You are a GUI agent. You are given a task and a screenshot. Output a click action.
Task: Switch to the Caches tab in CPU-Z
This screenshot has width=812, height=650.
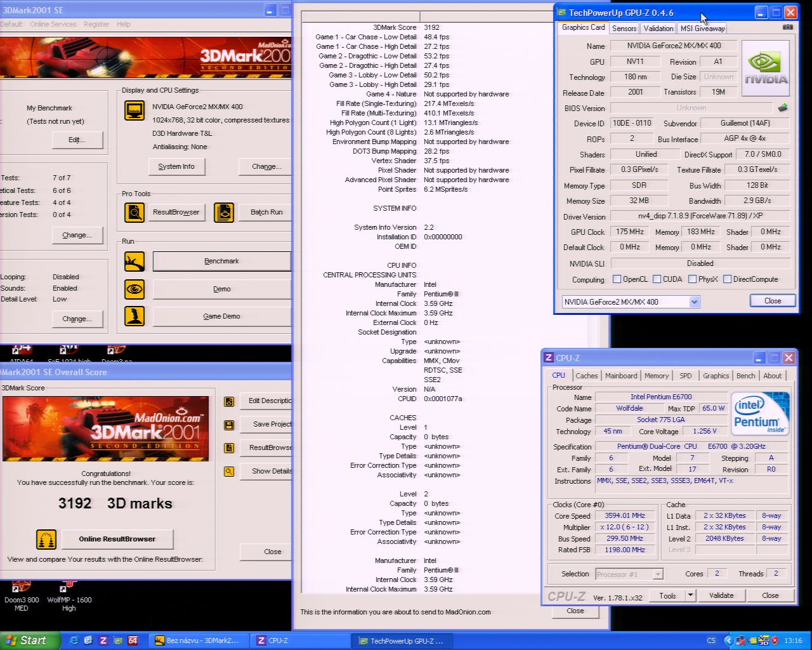point(587,376)
